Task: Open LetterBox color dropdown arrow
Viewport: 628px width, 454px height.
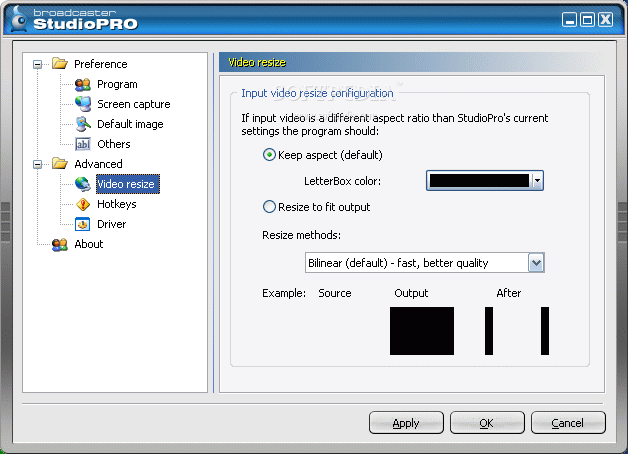Action: click(x=537, y=181)
